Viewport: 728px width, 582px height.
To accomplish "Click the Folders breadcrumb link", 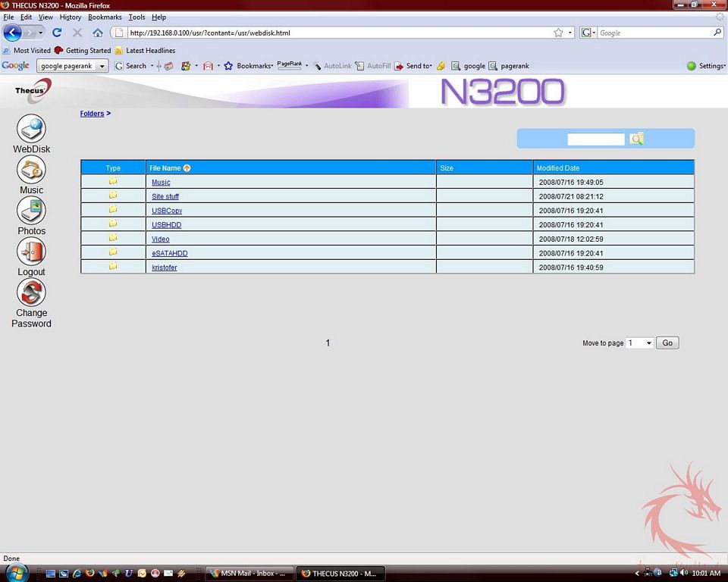I will [x=92, y=114].
